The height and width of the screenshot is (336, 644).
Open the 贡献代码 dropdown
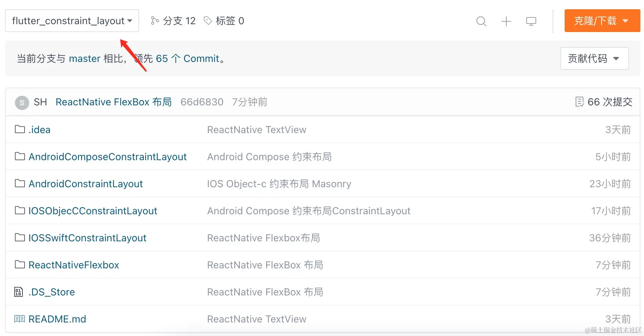594,58
